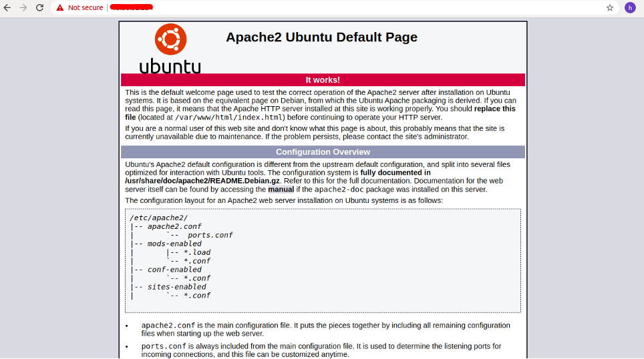This screenshot has height=359, width=644.
Task: Click the It works! banner
Action: 323,79
